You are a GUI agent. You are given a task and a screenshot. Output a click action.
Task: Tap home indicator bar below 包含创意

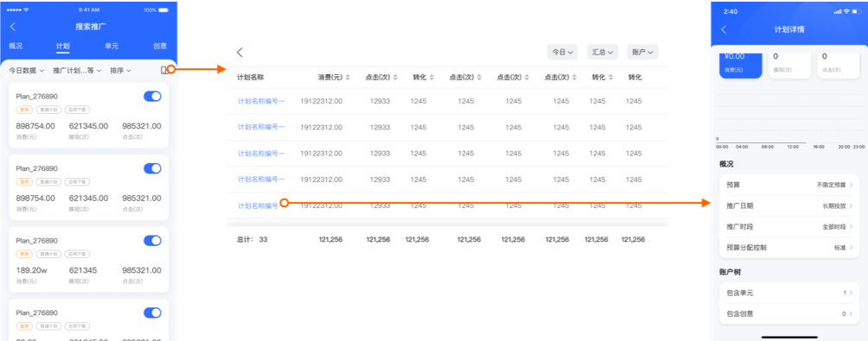tap(789, 337)
